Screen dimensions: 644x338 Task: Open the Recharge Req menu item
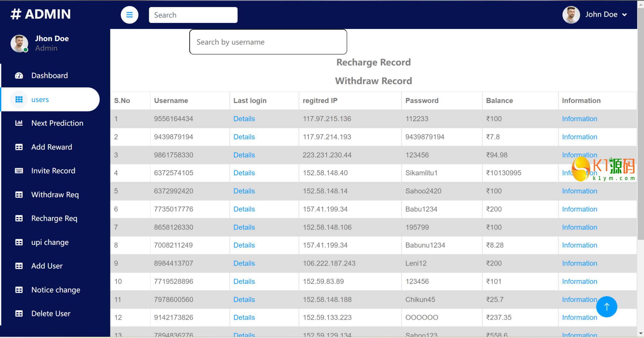54,218
